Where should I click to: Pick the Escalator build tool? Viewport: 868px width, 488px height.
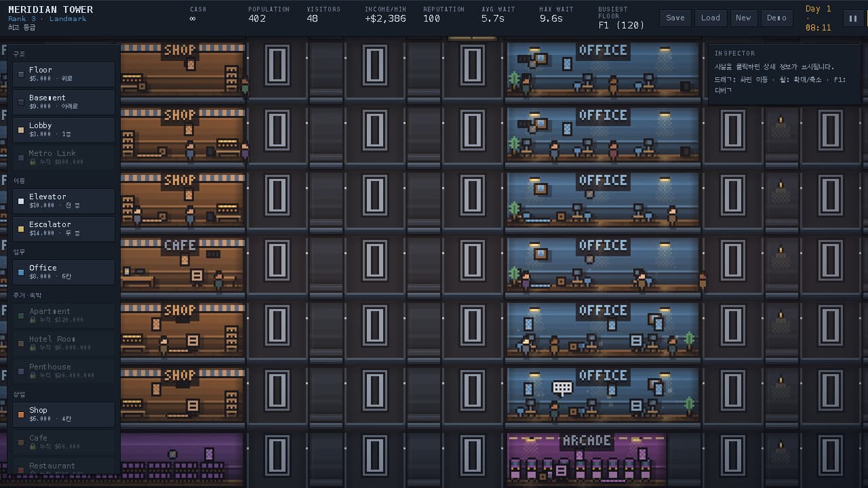coord(64,228)
